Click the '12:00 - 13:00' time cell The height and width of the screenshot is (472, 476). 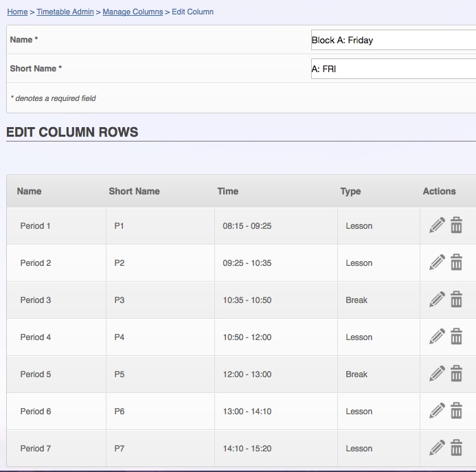276,374
